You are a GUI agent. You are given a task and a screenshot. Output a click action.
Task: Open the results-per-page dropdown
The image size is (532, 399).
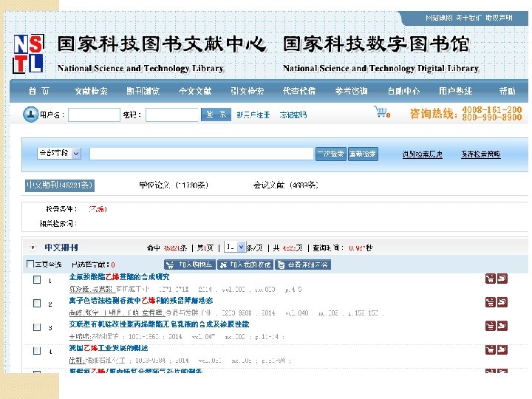click(235, 247)
